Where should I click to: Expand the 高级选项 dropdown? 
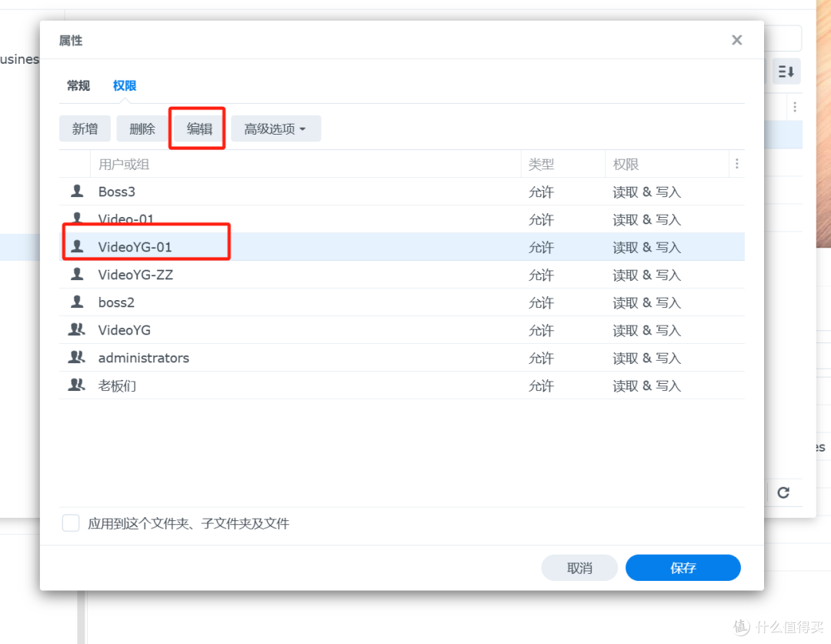pyautogui.click(x=275, y=128)
